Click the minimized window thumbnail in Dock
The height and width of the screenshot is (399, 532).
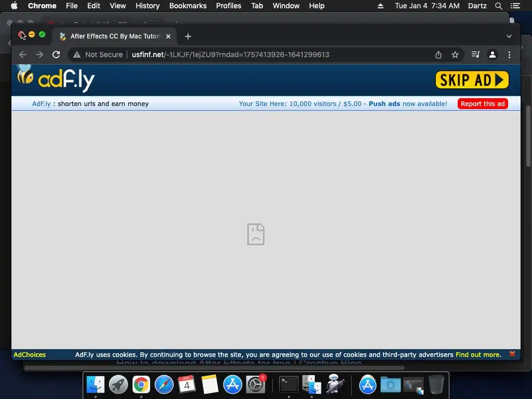413,385
